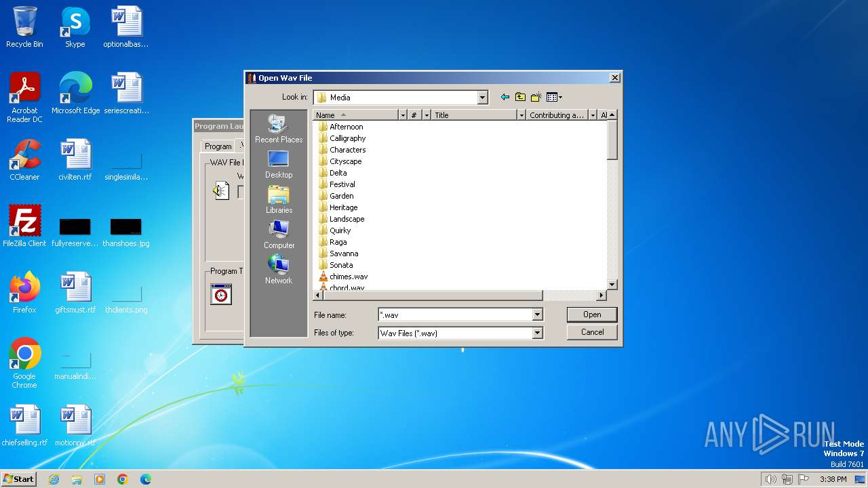This screenshot has height=488, width=868.
Task: Click the File name input field
Action: click(455, 314)
